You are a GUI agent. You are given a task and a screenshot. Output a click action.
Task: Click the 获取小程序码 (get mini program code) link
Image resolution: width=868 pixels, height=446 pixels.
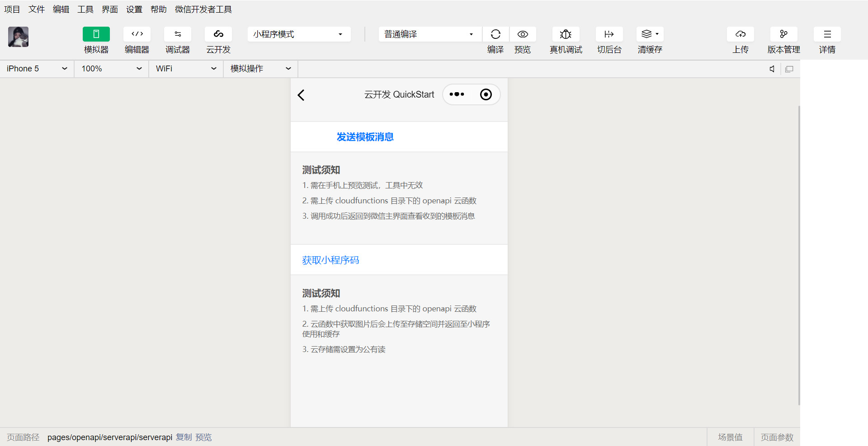click(x=330, y=260)
